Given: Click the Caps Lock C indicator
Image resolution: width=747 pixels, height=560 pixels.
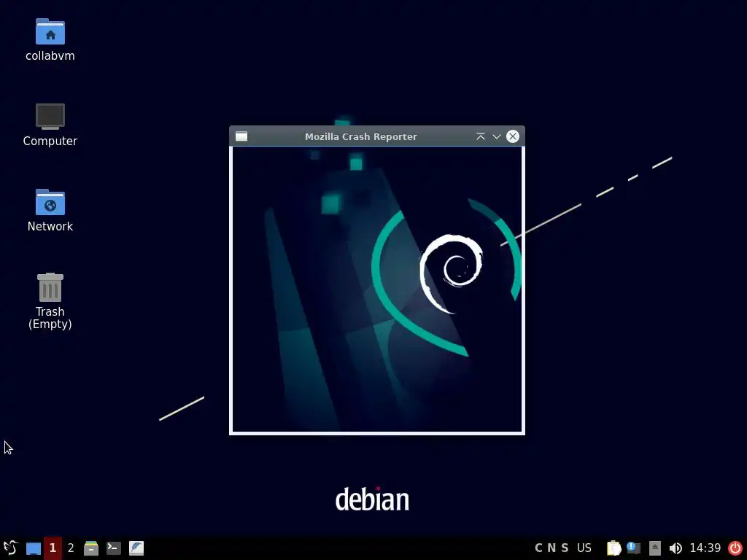Looking at the screenshot, I should point(538,548).
